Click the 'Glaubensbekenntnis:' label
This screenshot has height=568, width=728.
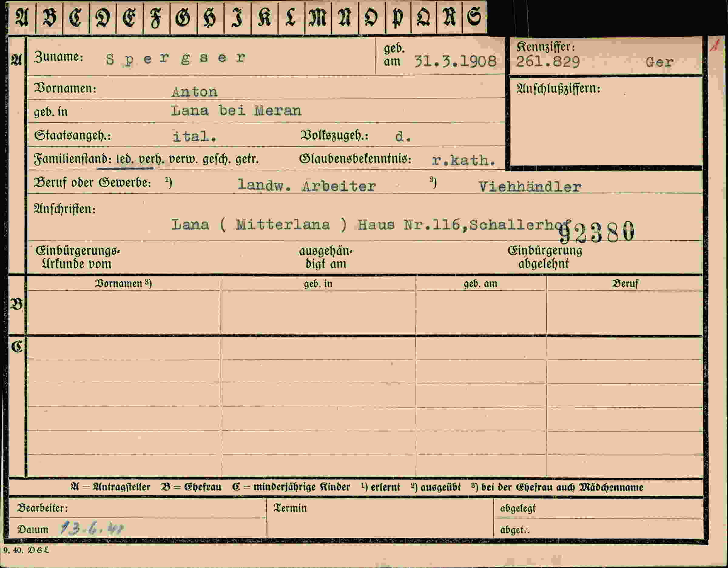(x=355, y=159)
